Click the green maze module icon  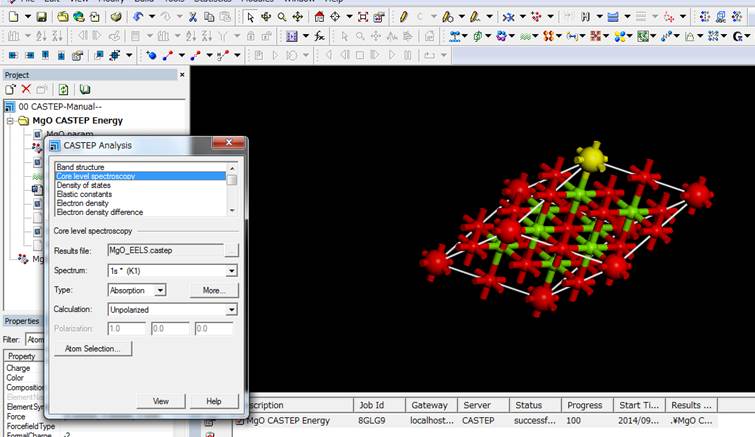[x=642, y=36]
